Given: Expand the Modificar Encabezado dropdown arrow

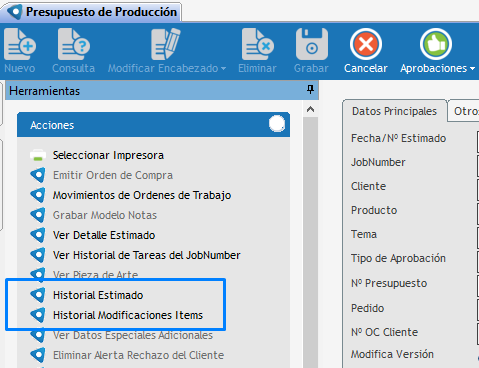Looking at the screenshot, I should pyautogui.click(x=223, y=69).
